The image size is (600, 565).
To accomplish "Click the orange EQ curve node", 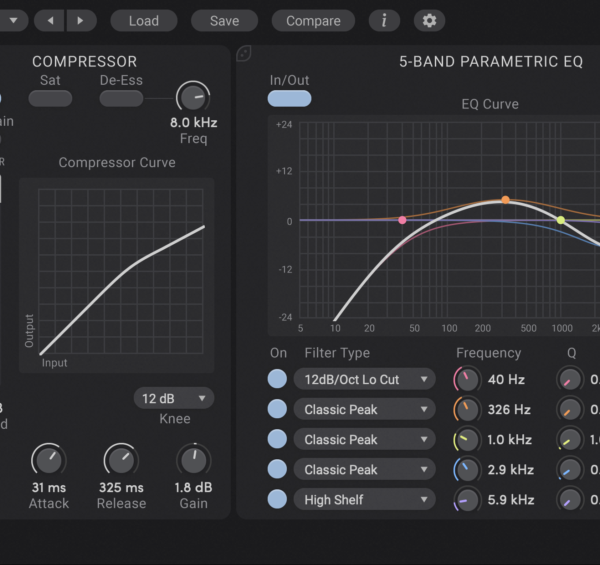I will [x=505, y=200].
